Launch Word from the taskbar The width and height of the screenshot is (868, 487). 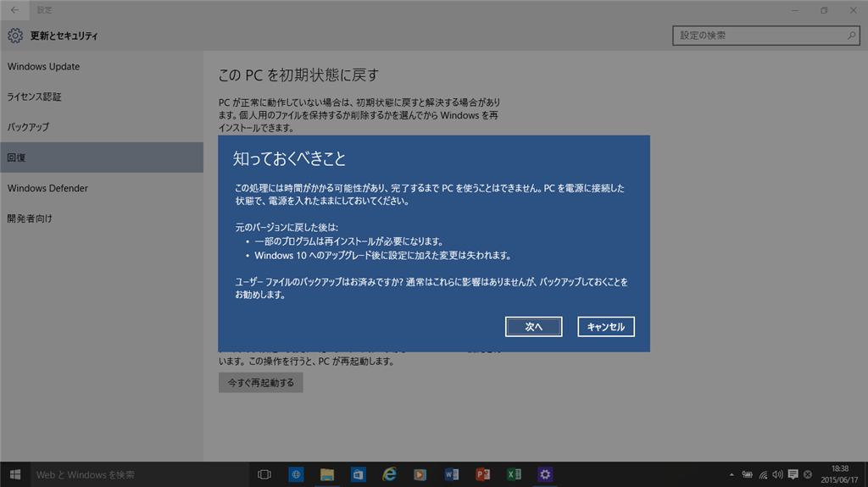tap(452, 474)
